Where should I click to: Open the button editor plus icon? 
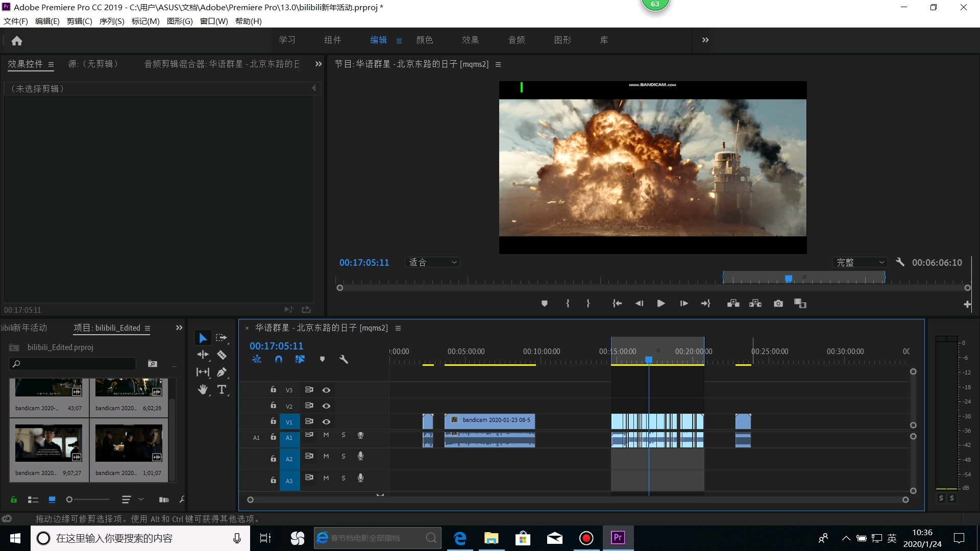click(x=967, y=305)
